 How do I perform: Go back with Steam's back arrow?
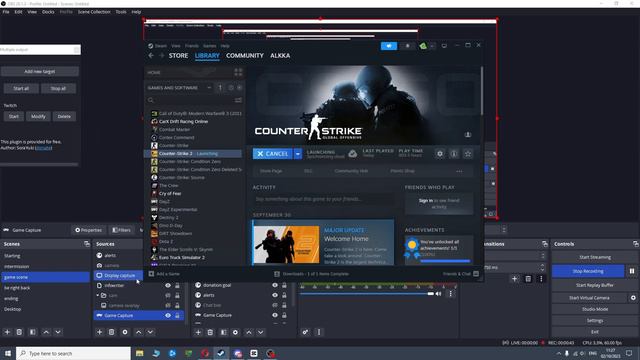point(151,56)
